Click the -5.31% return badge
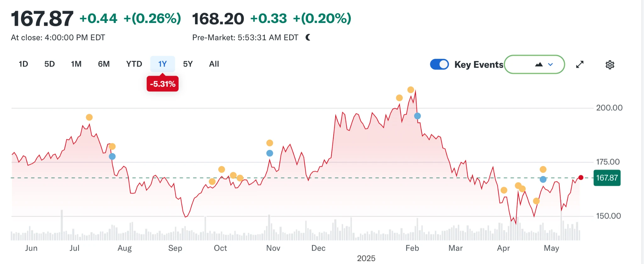Screen dimensions: 644x264 point(163,84)
